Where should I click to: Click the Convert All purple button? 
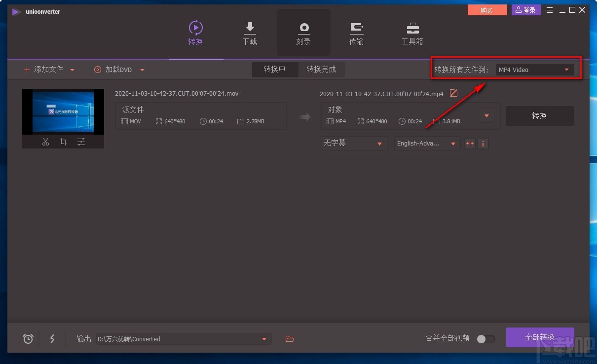pos(540,337)
